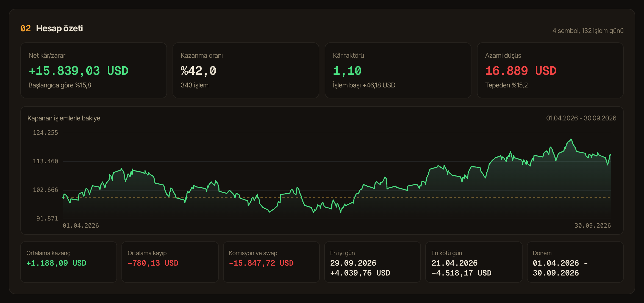
Task: Click the 'Ortalama kayıp' label
Action: point(147,253)
